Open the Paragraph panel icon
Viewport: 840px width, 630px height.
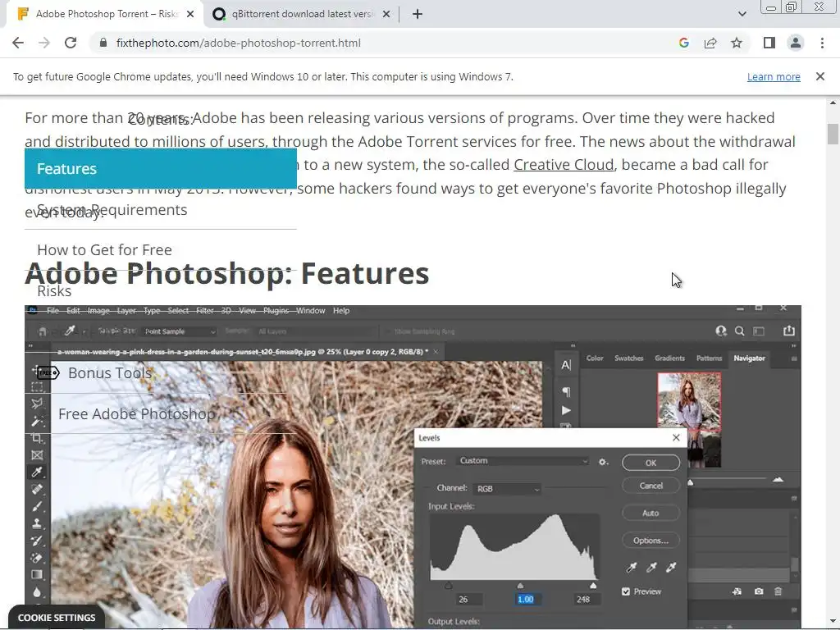[x=566, y=391]
